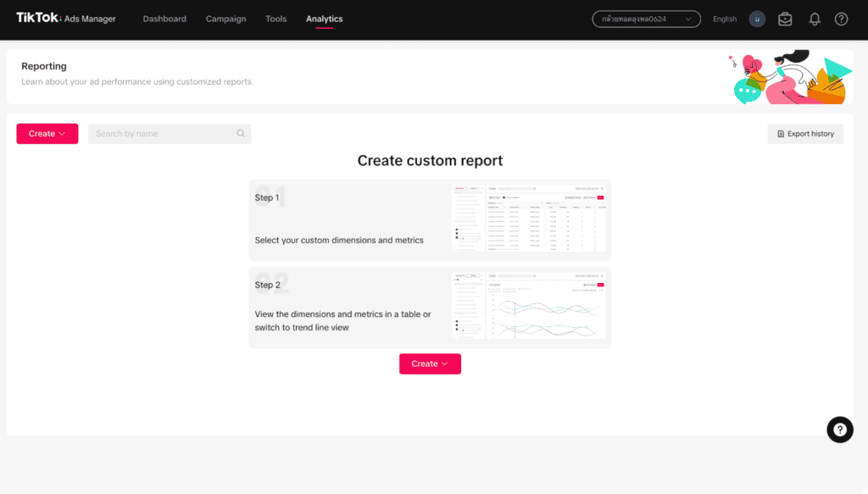Viewport: 868px width, 494px height.
Task: Select the 'Reporting' title text
Action: 44,66
